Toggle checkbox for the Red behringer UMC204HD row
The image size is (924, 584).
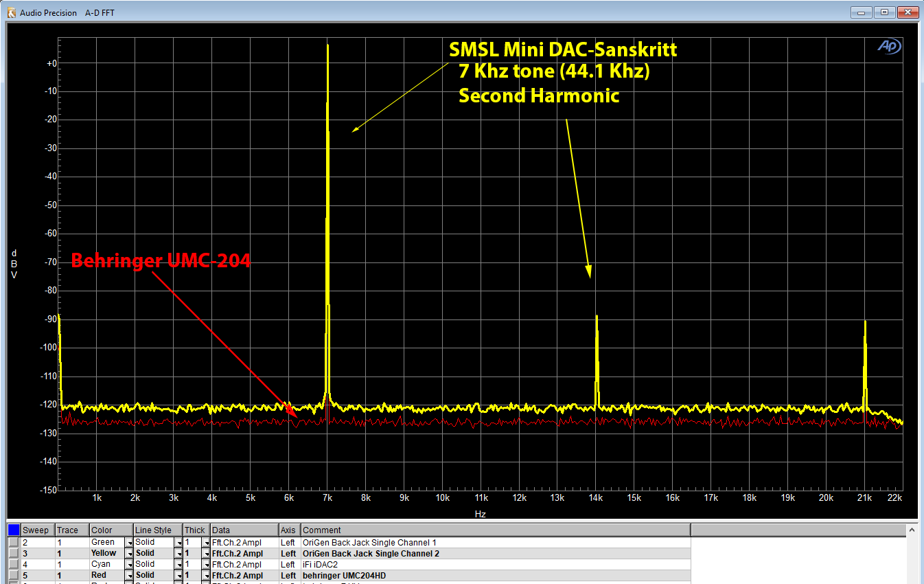[x=14, y=575]
